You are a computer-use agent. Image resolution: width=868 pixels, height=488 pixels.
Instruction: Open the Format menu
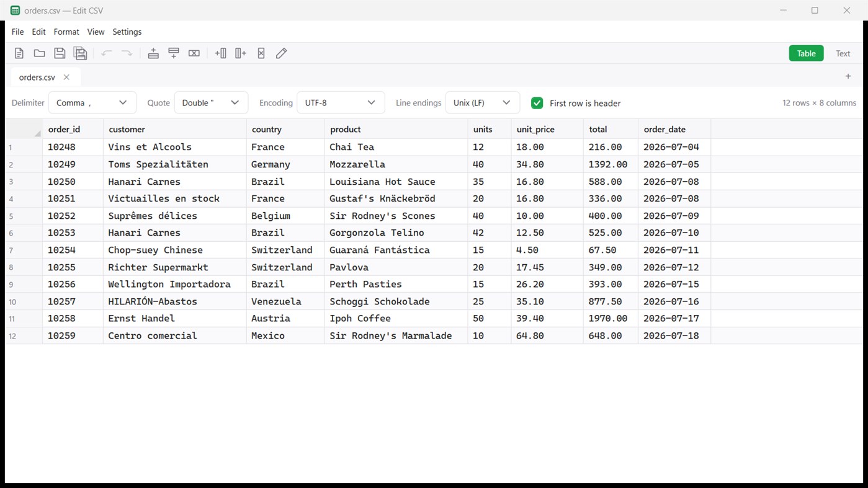(66, 32)
